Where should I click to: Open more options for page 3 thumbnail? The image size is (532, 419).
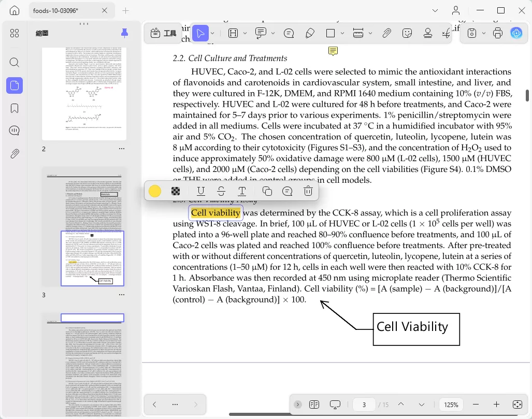121,295
